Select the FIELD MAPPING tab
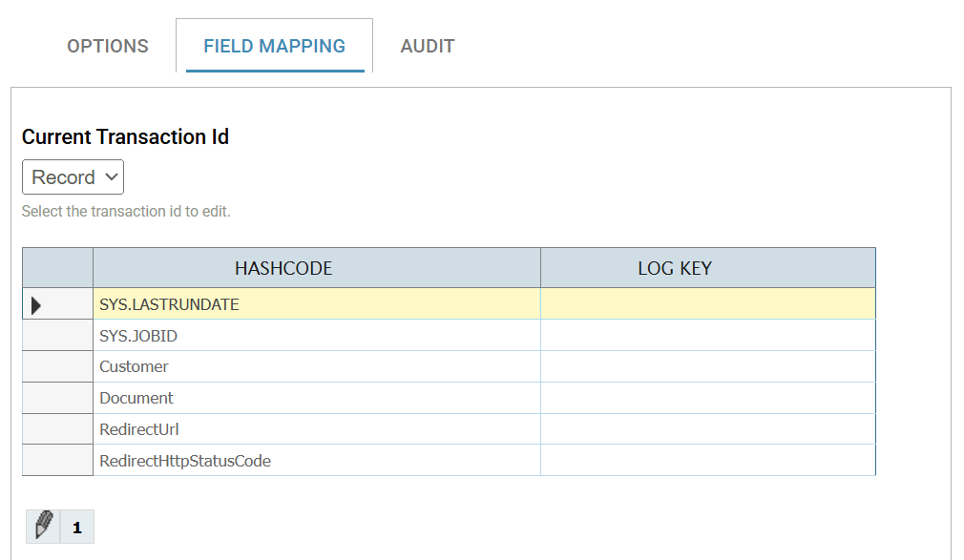The width and height of the screenshot is (964, 560). click(x=274, y=46)
